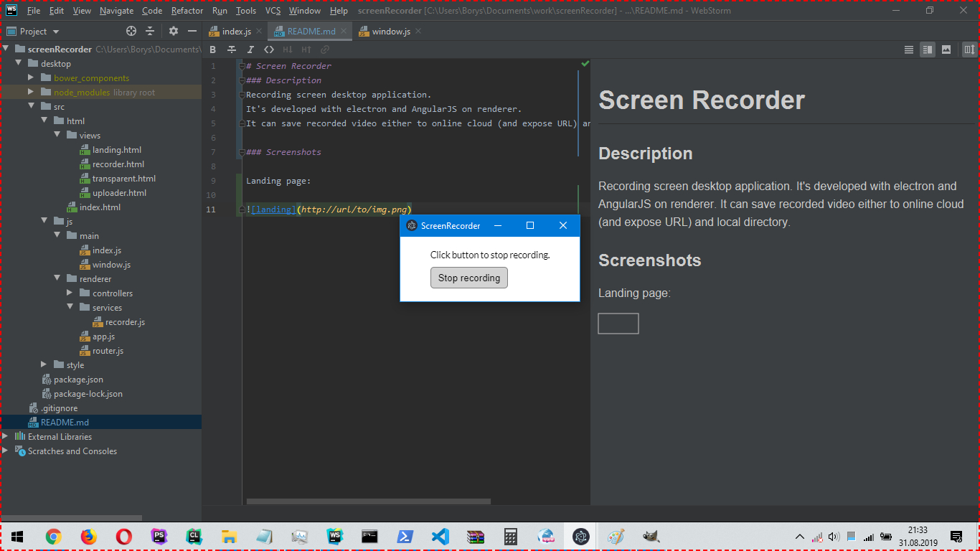Close the index.js editor tab
The height and width of the screenshot is (551, 980).
click(x=259, y=31)
